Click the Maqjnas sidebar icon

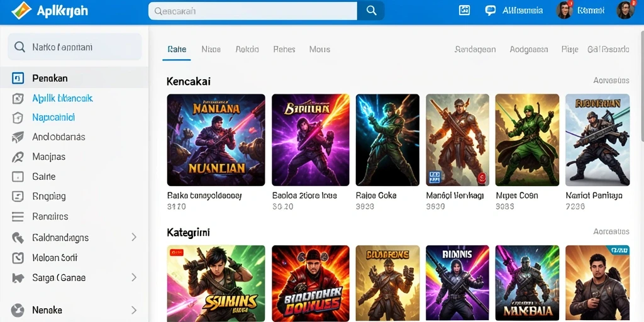click(x=18, y=157)
